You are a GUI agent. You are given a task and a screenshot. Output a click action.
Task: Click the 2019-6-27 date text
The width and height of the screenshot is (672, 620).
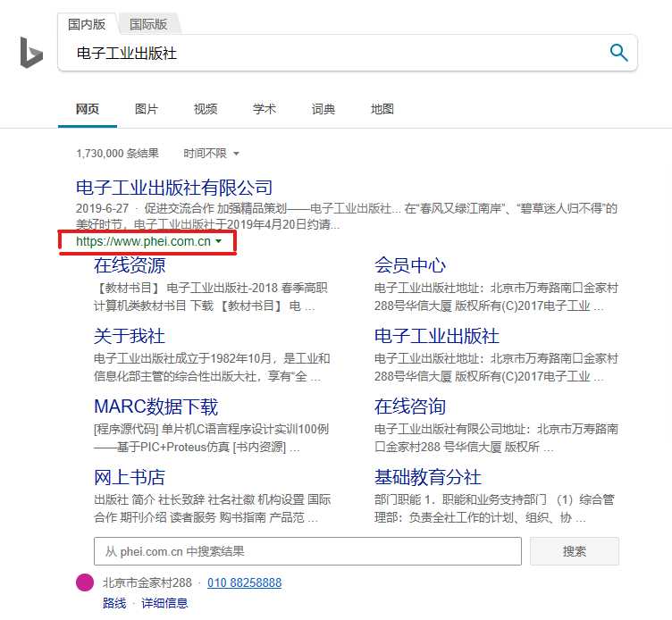(x=102, y=209)
